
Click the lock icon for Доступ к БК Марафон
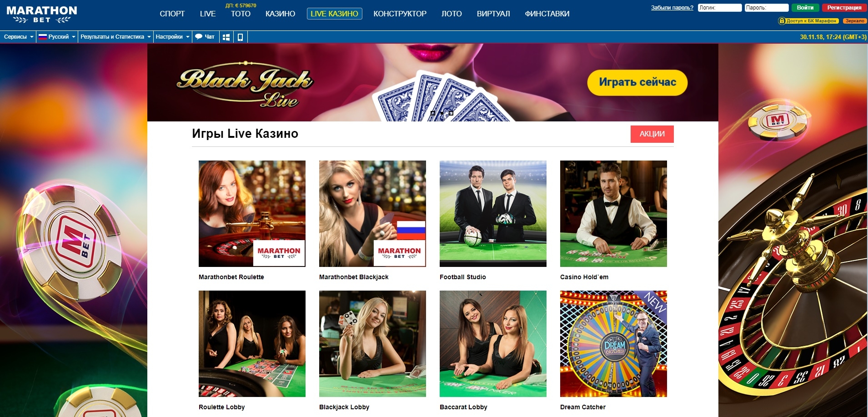point(782,21)
